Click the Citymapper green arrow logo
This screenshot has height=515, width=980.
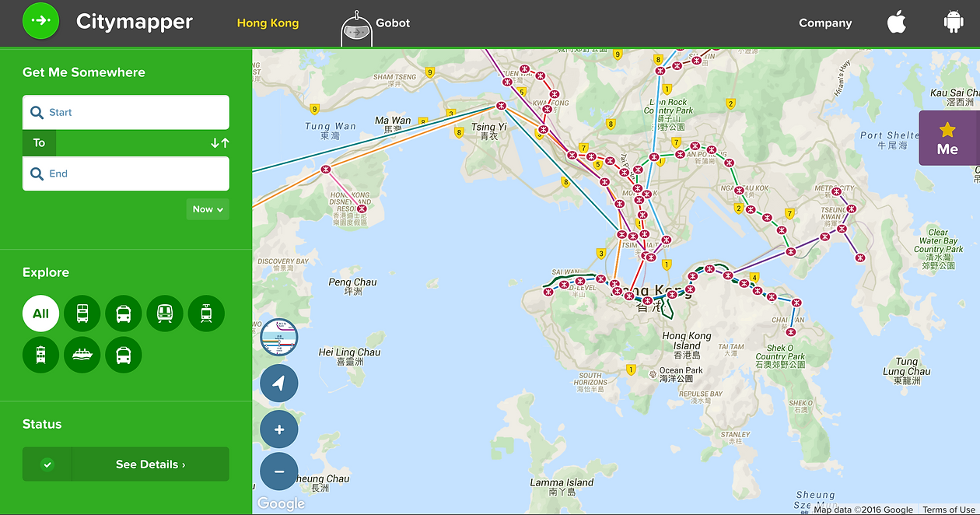(41, 21)
